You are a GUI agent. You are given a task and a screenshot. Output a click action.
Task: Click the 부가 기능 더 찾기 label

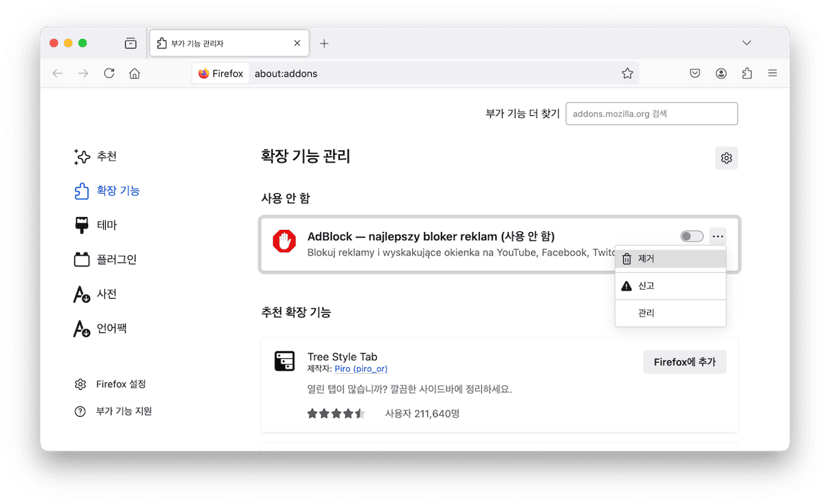522,114
